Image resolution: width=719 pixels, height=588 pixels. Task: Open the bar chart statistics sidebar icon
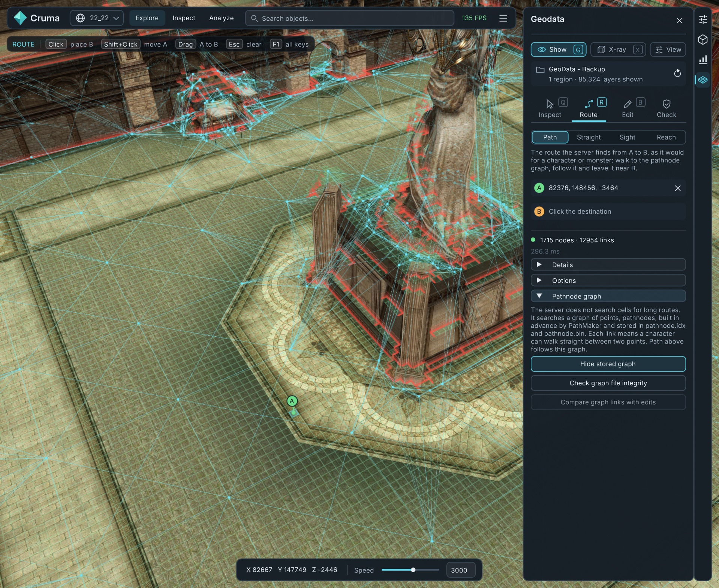pos(703,60)
